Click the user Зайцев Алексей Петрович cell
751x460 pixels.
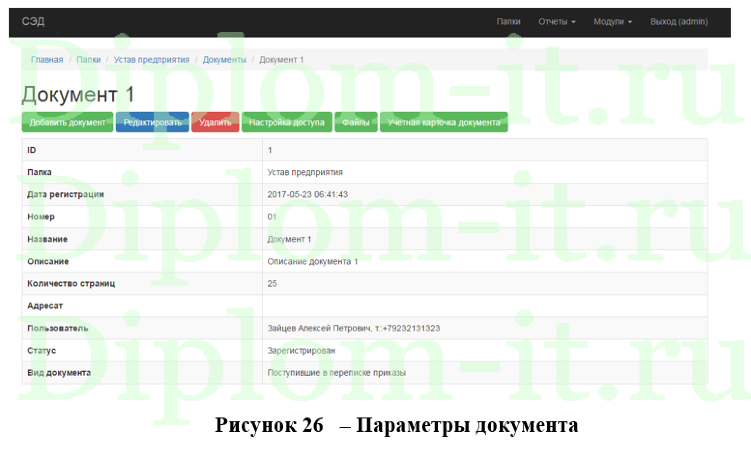pos(354,328)
